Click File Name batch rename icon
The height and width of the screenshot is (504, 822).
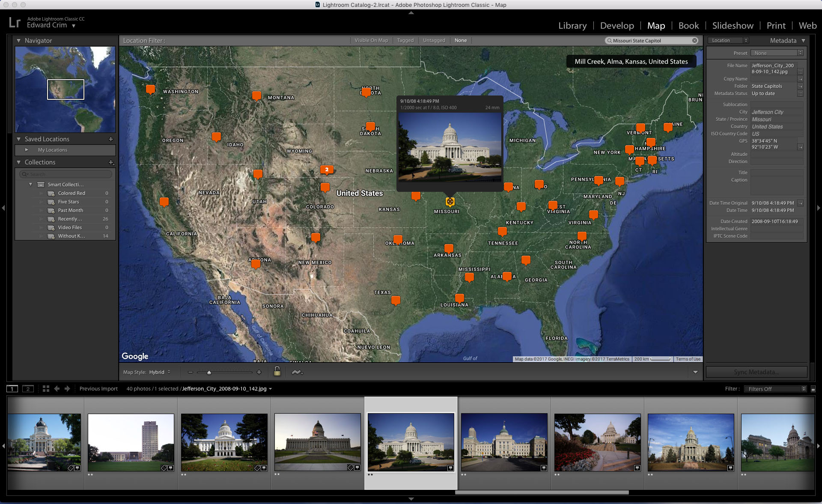[x=800, y=72]
